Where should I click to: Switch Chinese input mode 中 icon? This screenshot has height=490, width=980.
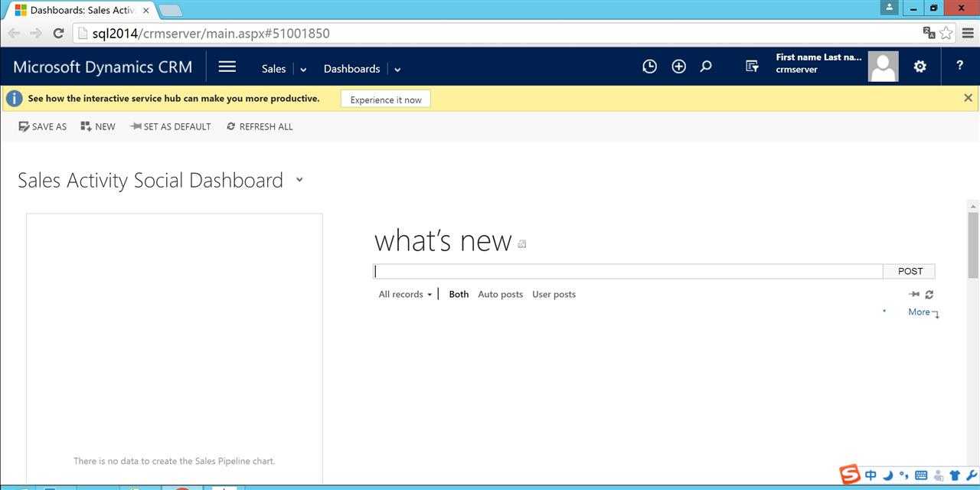coord(871,475)
